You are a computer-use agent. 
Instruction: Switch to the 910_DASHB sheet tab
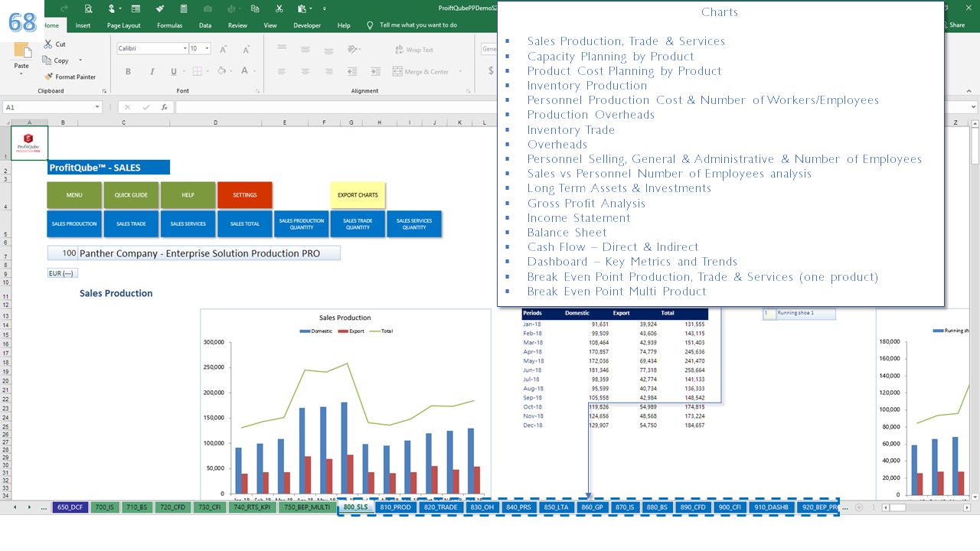coord(771,507)
